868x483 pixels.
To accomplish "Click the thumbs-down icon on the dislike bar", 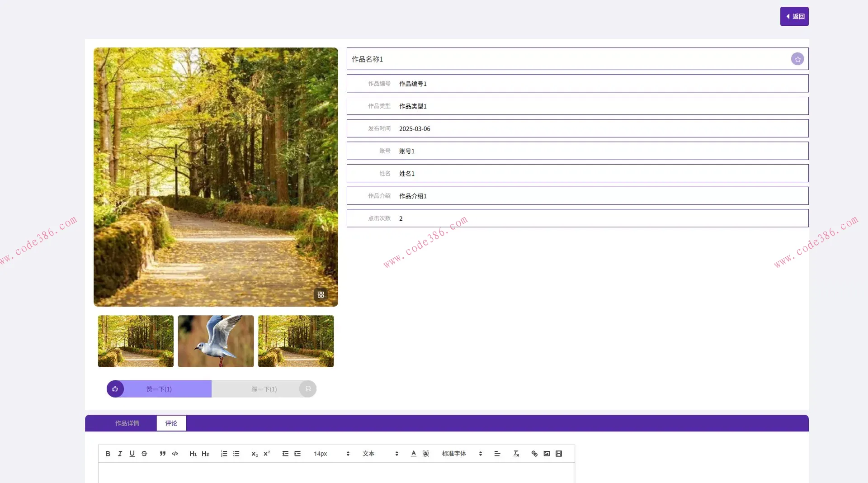I will (x=308, y=389).
